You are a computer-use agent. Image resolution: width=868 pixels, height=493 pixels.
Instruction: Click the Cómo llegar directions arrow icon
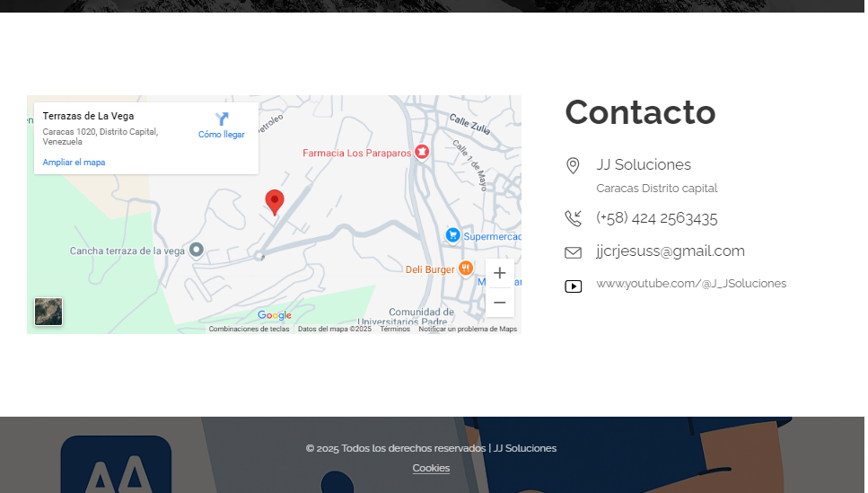pos(222,119)
